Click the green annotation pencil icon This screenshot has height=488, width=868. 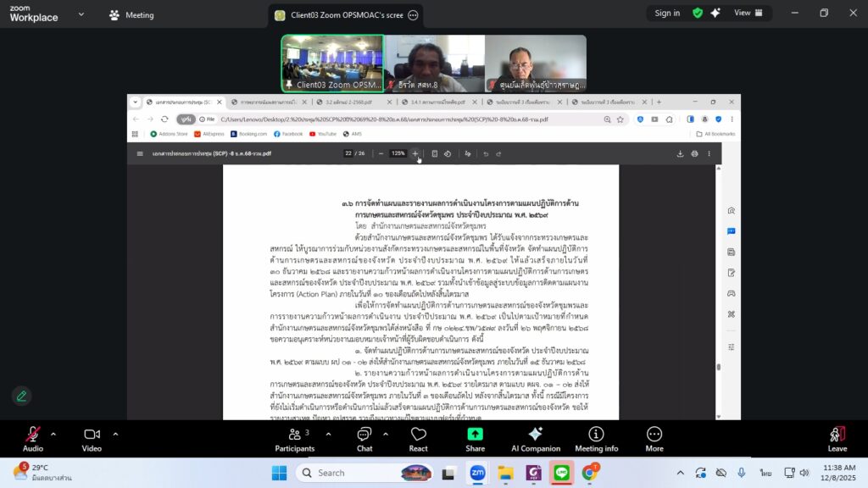(21, 396)
